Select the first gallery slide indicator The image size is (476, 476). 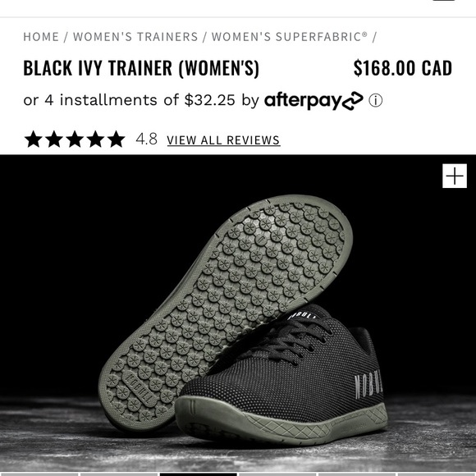pos(39,474)
